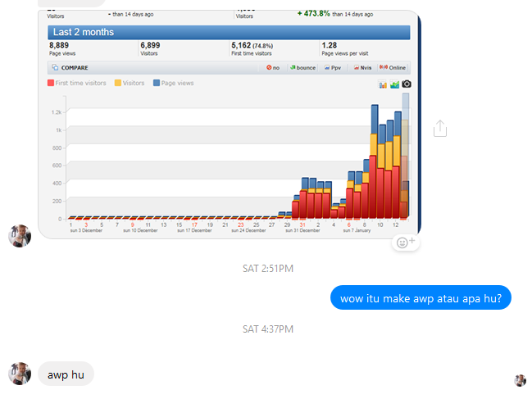Expand the COMPARE panel in the chart
Image resolution: width=532 pixels, height=399 pixels.
click(70, 67)
